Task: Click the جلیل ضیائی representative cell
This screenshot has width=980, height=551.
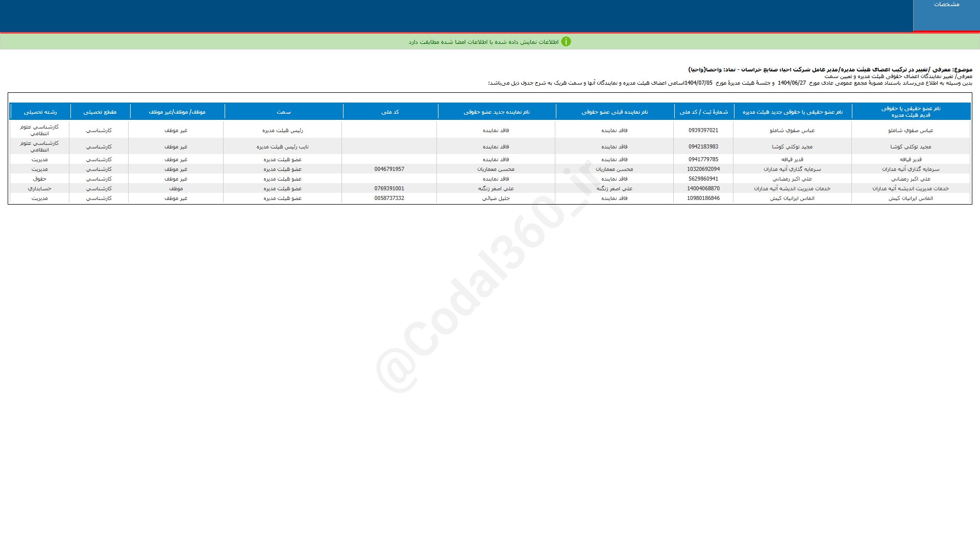Action: pos(496,198)
